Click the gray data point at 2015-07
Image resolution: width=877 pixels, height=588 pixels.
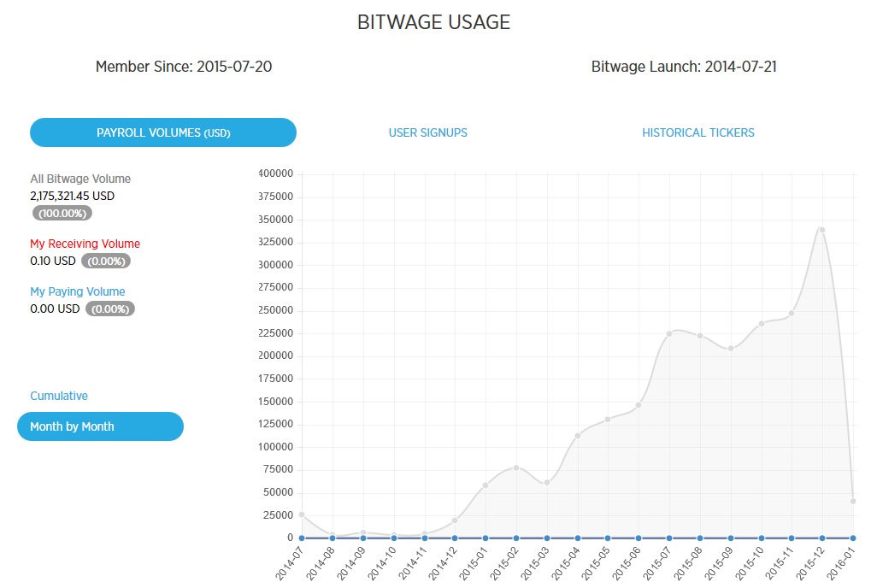[x=669, y=333]
